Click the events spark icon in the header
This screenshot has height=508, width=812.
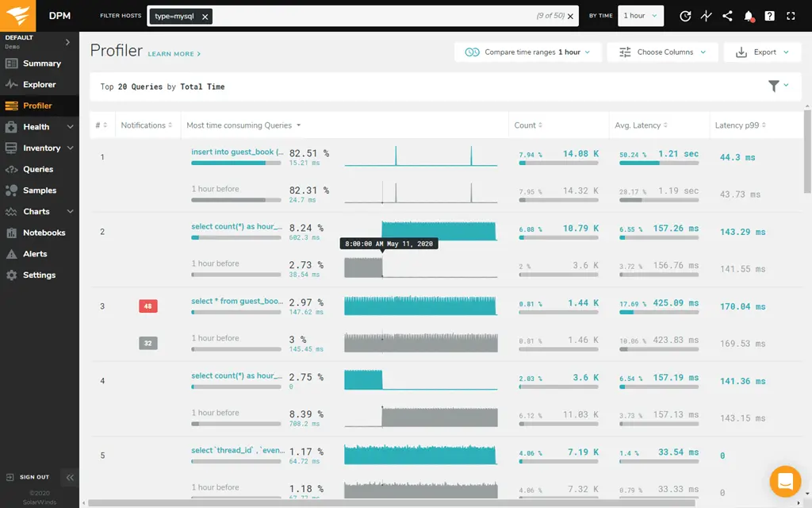click(x=706, y=16)
